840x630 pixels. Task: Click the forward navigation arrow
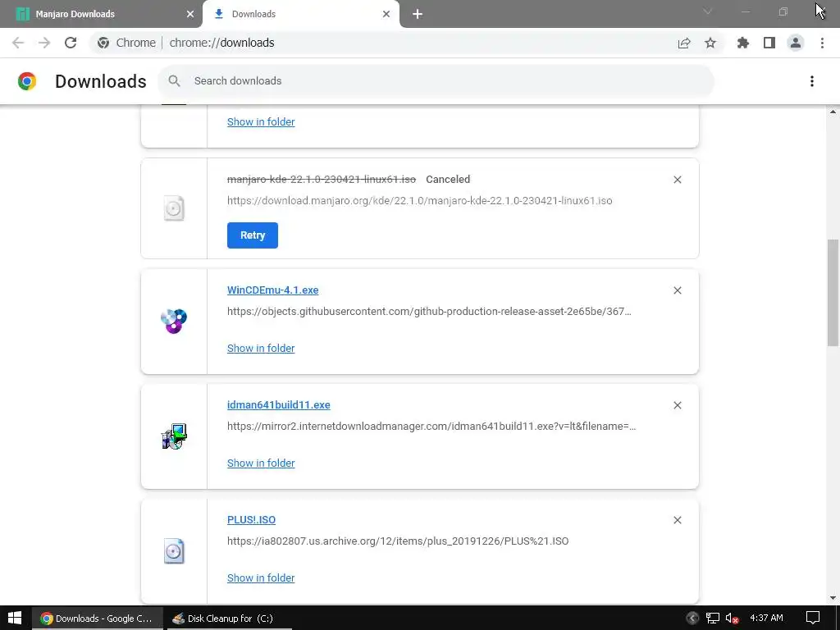click(x=44, y=43)
